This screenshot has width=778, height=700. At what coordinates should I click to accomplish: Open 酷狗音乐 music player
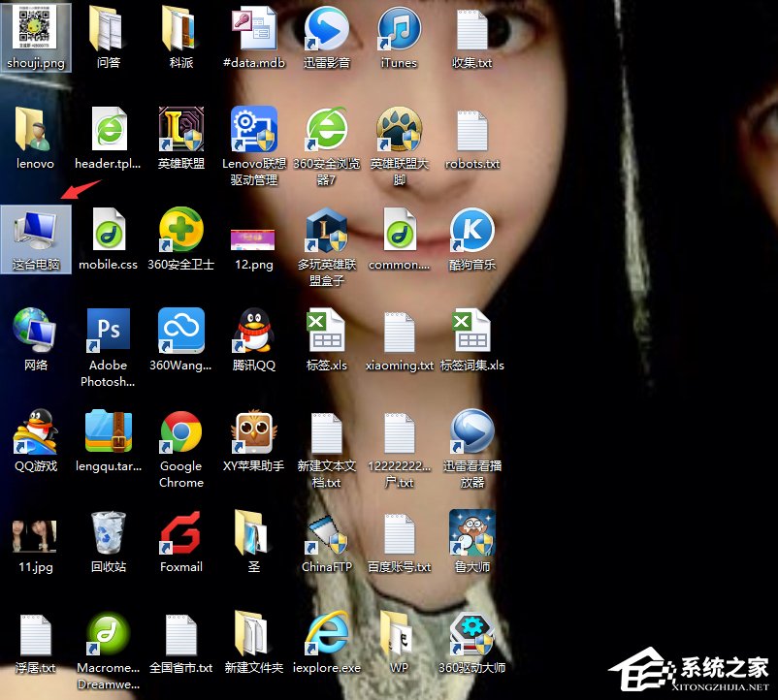[471, 230]
